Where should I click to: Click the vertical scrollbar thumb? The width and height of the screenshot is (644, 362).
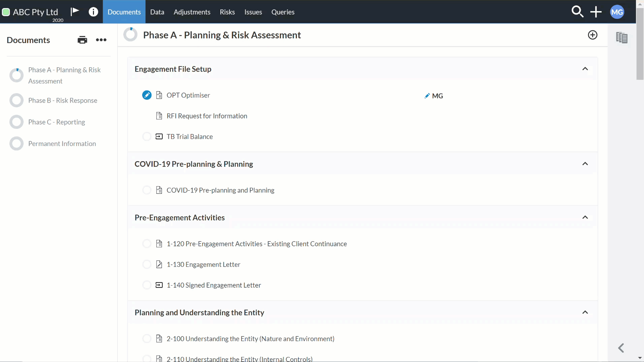click(x=640, y=44)
